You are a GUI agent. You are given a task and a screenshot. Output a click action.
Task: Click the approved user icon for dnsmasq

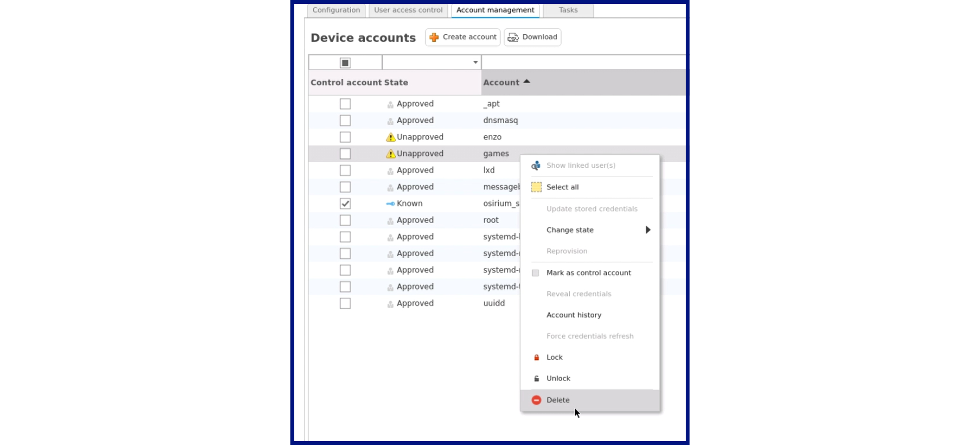pyautogui.click(x=390, y=121)
